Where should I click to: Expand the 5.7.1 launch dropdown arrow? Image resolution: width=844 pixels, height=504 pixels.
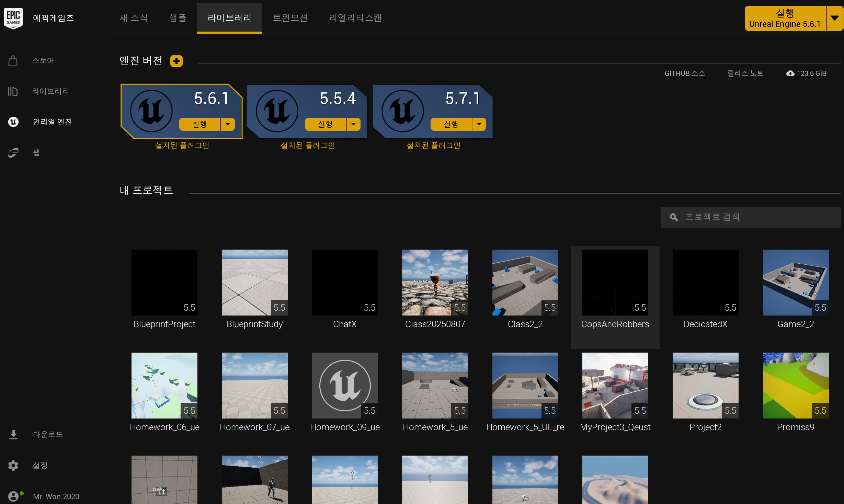[x=479, y=124]
